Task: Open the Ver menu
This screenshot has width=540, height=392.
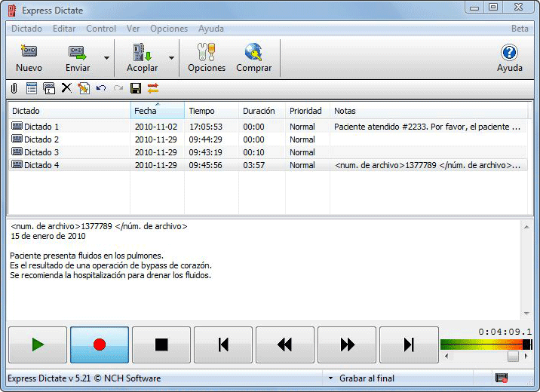Action: (x=133, y=29)
